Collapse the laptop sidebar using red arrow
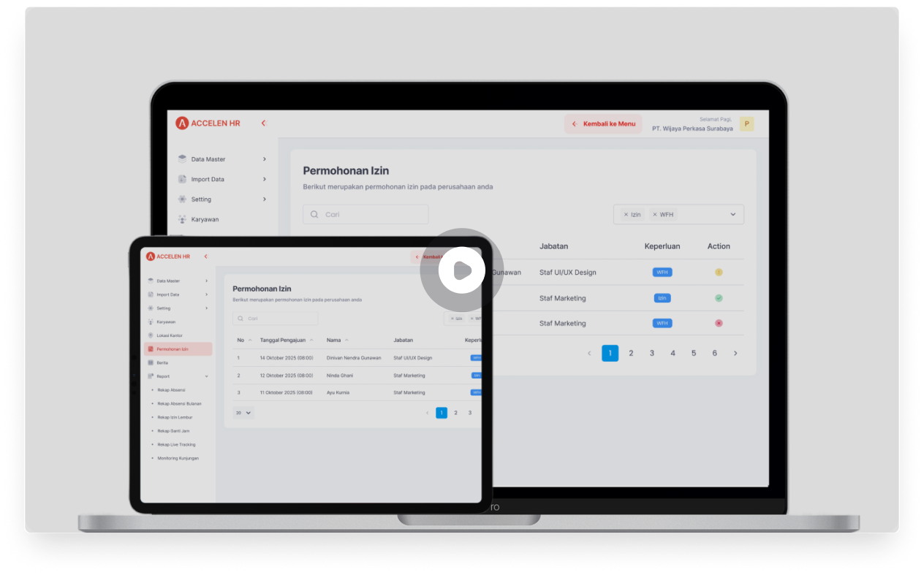924x575 pixels. tap(263, 123)
